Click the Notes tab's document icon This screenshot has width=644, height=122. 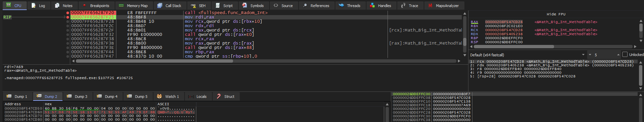(57, 6)
